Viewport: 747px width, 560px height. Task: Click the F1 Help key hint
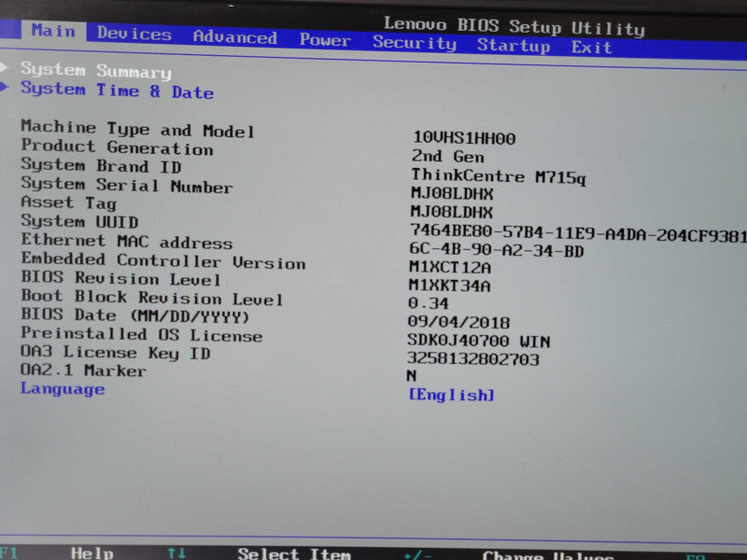(x=57, y=553)
